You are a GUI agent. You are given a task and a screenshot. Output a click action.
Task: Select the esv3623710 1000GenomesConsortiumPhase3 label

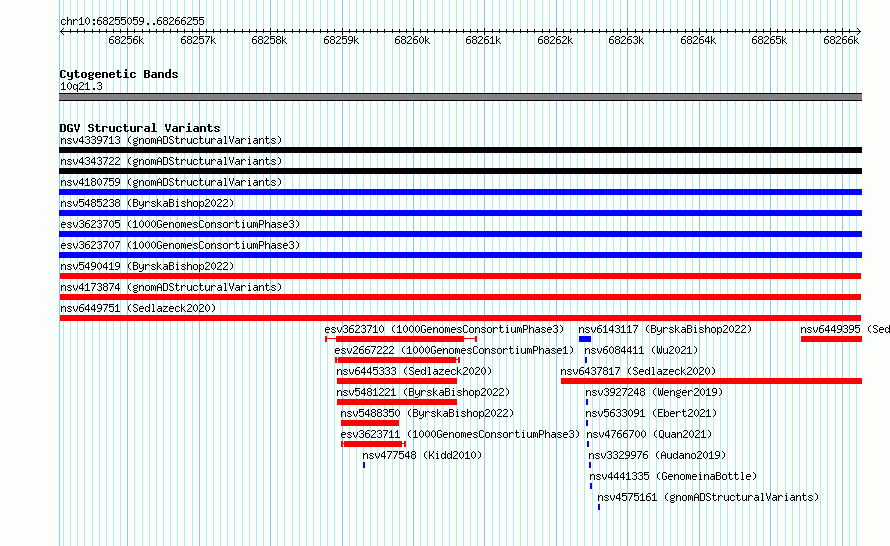tap(444, 329)
